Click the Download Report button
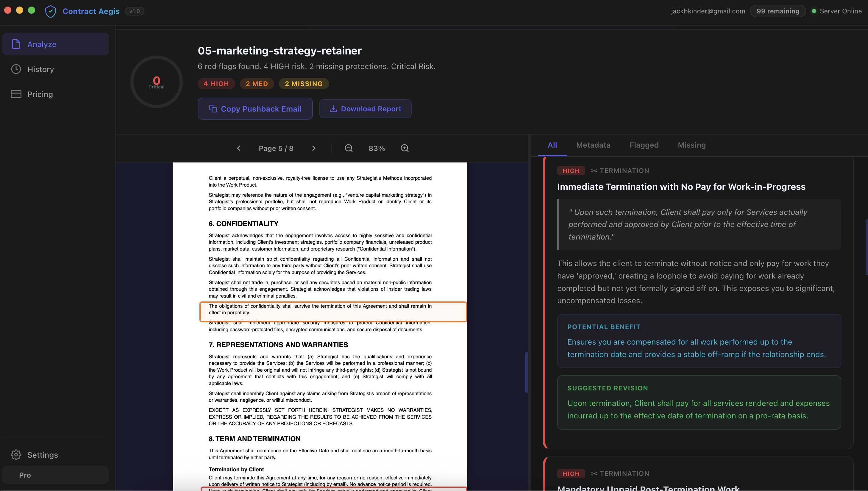868x491 pixels. coord(365,109)
